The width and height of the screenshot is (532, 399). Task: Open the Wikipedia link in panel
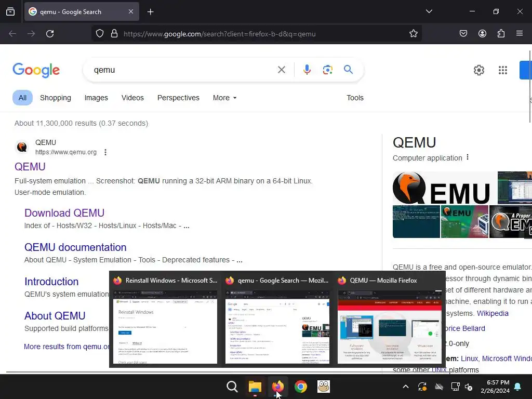pyautogui.click(x=493, y=313)
